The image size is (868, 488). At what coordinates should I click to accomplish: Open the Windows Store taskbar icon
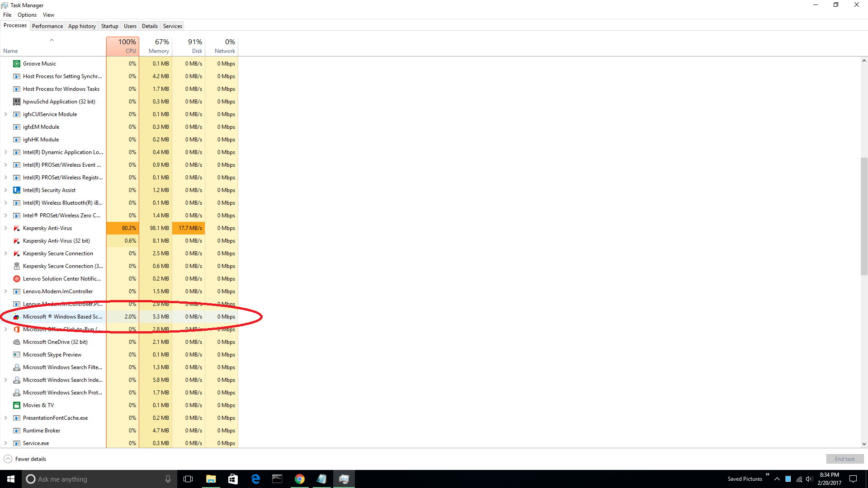[x=233, y=479]
